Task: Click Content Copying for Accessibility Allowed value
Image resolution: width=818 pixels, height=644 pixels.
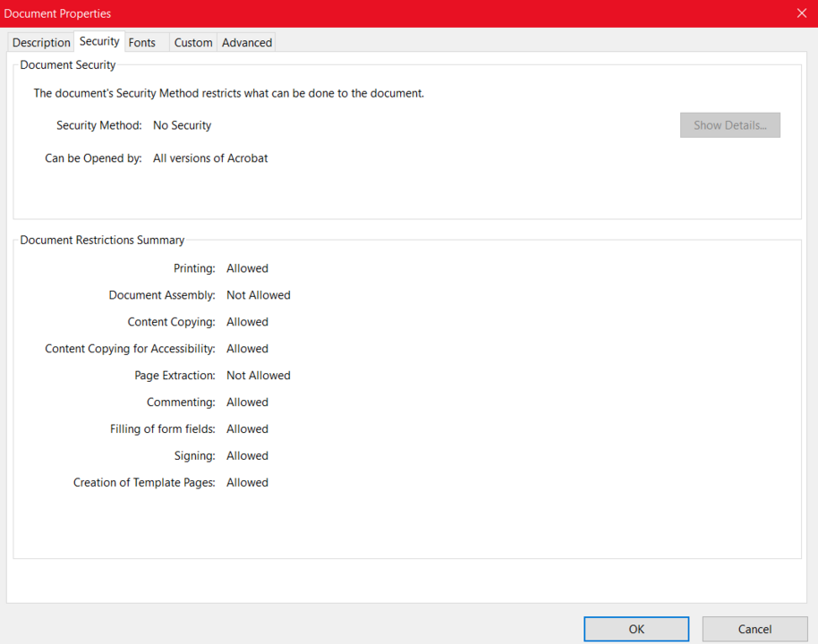Action: coord(247,349)
